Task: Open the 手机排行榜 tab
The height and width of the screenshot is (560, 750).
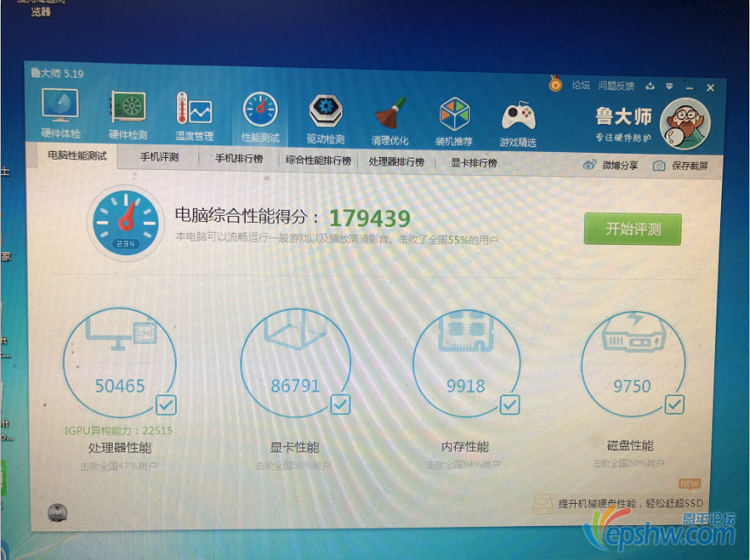Action: point(239,159)
